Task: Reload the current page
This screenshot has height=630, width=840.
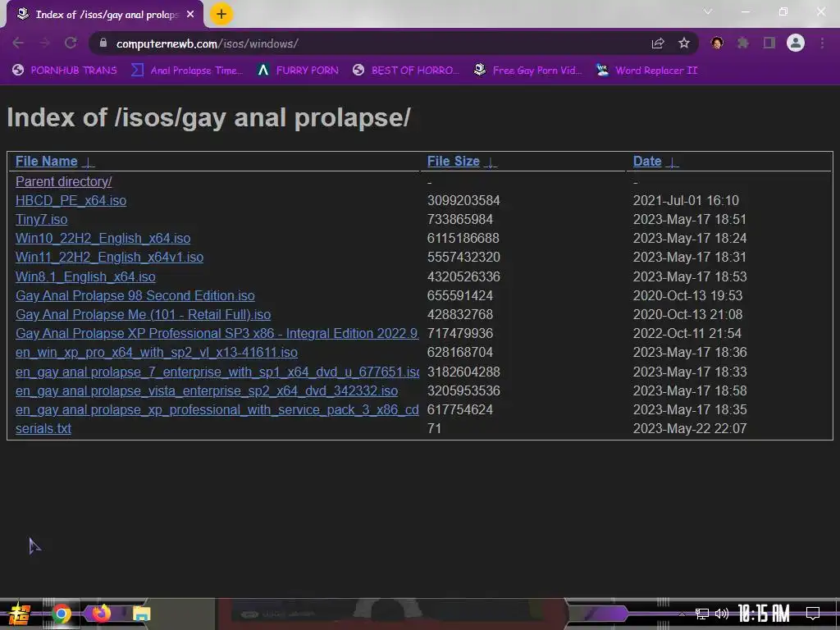Action: coord(71,43)
